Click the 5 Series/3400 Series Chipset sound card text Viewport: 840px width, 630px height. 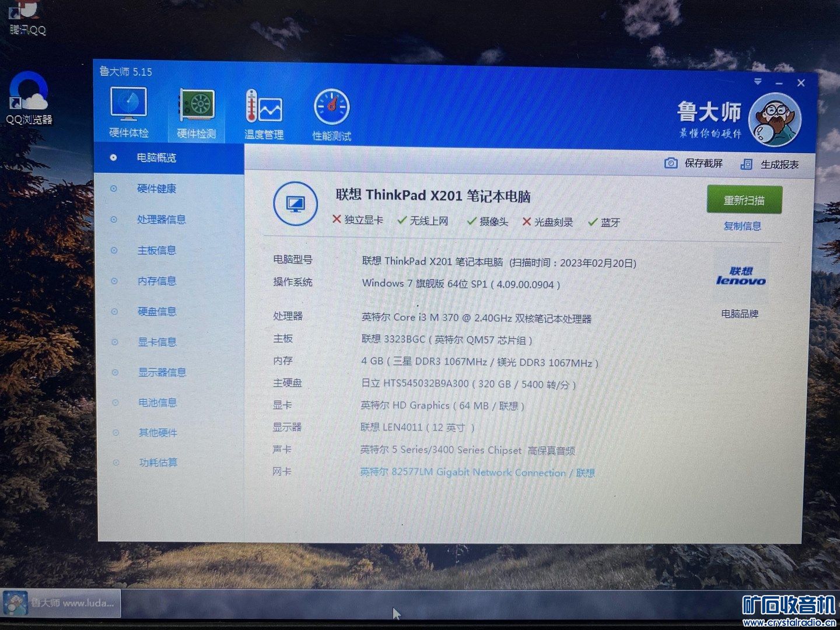point(468,450)
